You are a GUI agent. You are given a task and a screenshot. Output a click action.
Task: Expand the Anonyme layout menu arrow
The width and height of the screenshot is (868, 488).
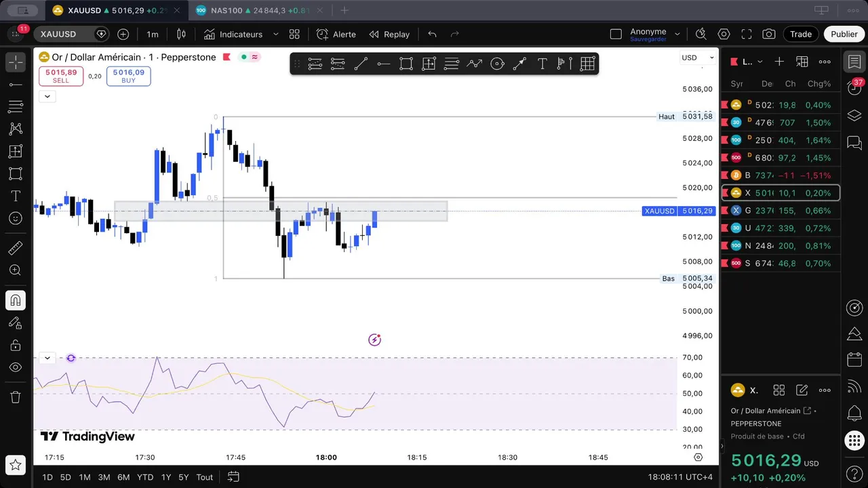[677, 35]
